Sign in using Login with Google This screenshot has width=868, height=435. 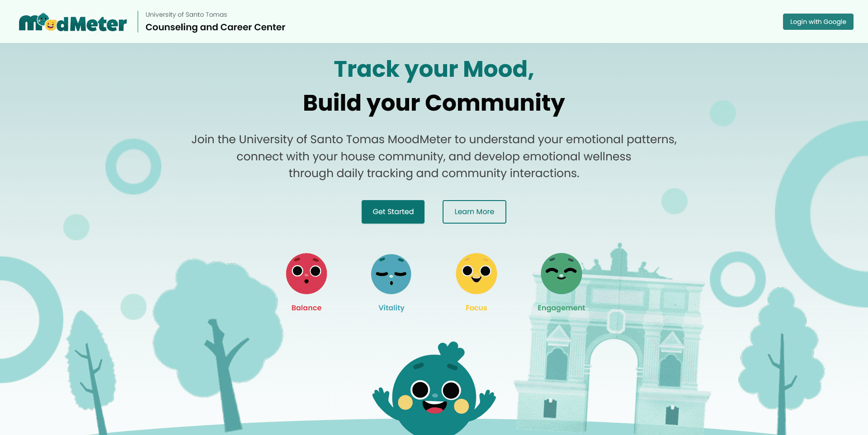tap(817, 22)
